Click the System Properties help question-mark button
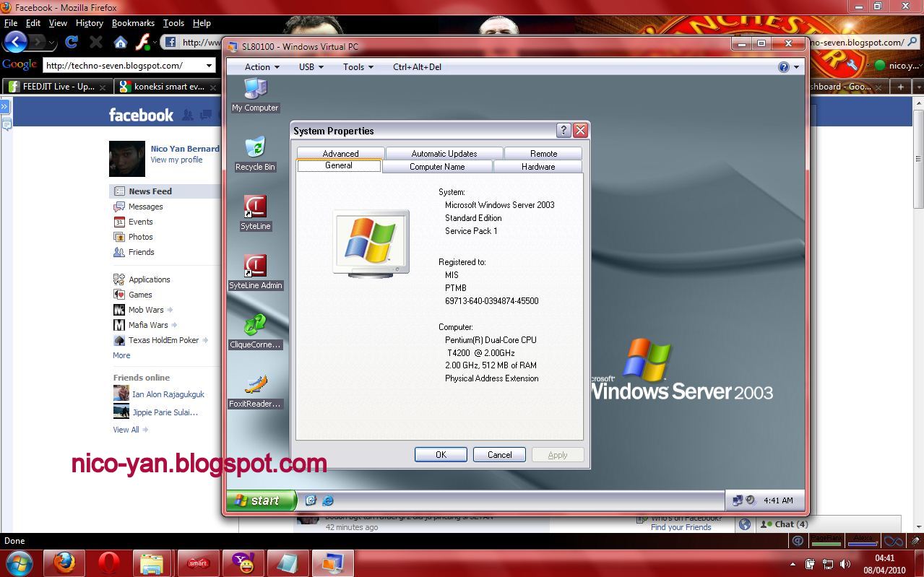 564,131
